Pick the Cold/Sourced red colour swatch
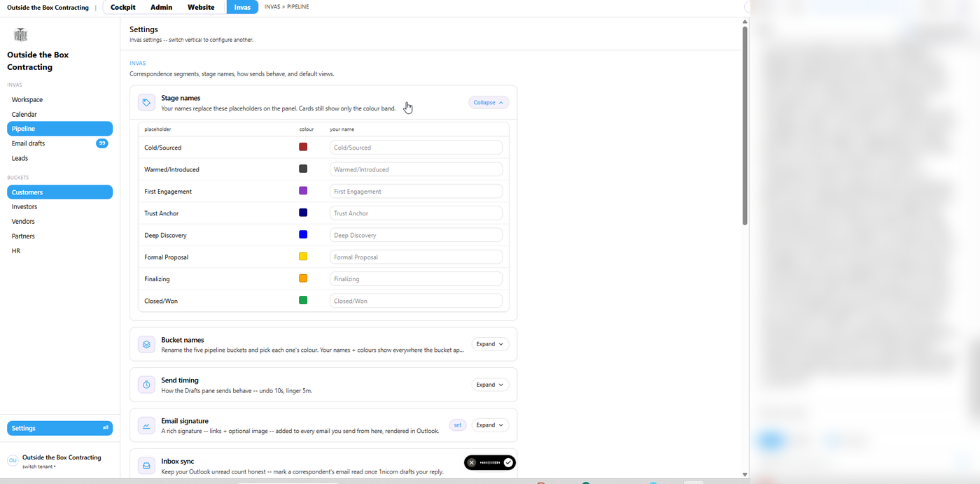This screenshot has width=980, height=484. coord(303,147)
